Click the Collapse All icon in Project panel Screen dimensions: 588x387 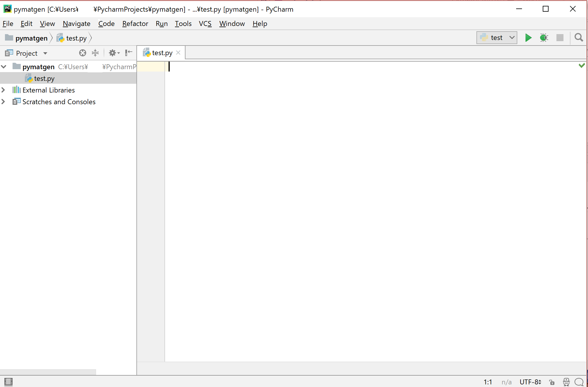pyautogui.click(x=95, y=53)
